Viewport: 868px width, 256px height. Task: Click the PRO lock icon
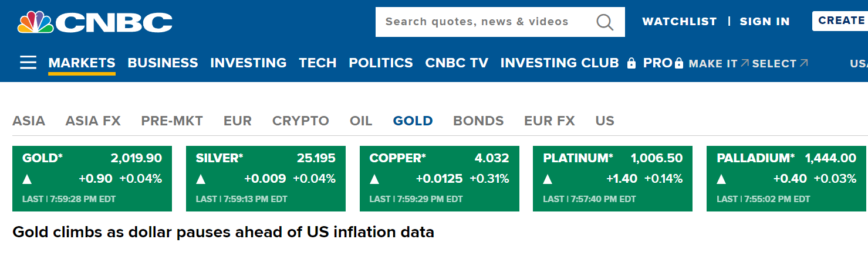click(x=679, y=63)
